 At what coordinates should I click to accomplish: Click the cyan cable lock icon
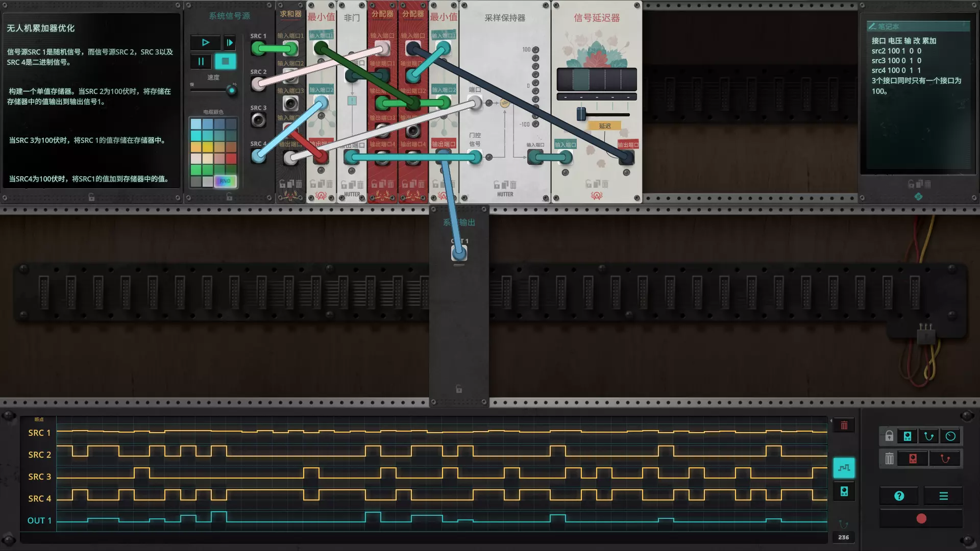[x=928, y=436]
